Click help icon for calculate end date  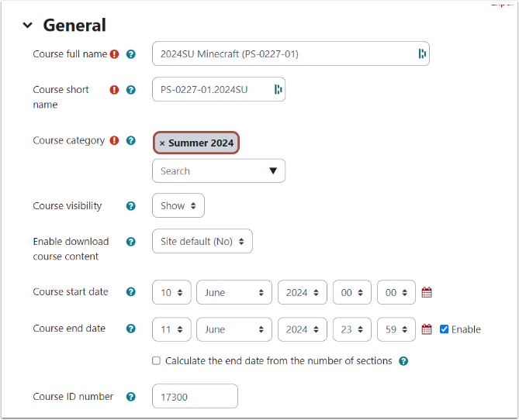tap(403, 361)
